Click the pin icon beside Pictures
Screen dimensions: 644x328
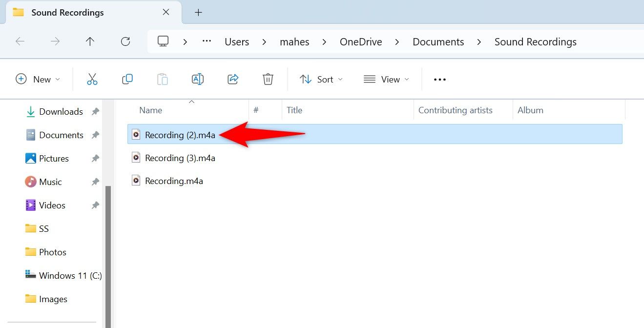tap(95, 159)
